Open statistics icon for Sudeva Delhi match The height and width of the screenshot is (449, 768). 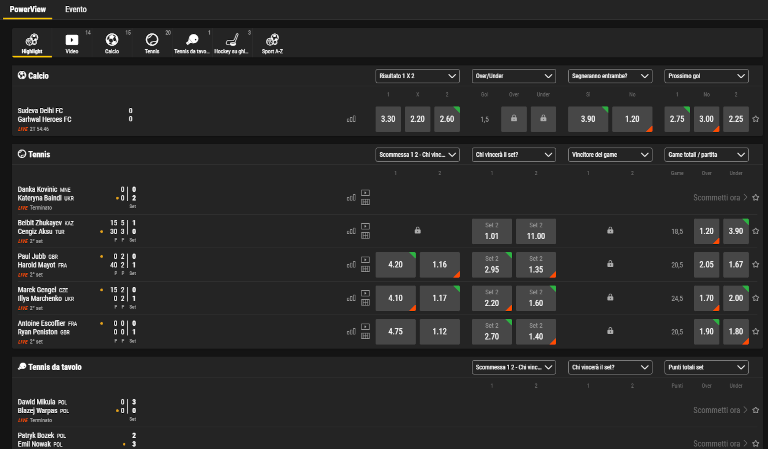pyautogui.click(x=351, y=119)
